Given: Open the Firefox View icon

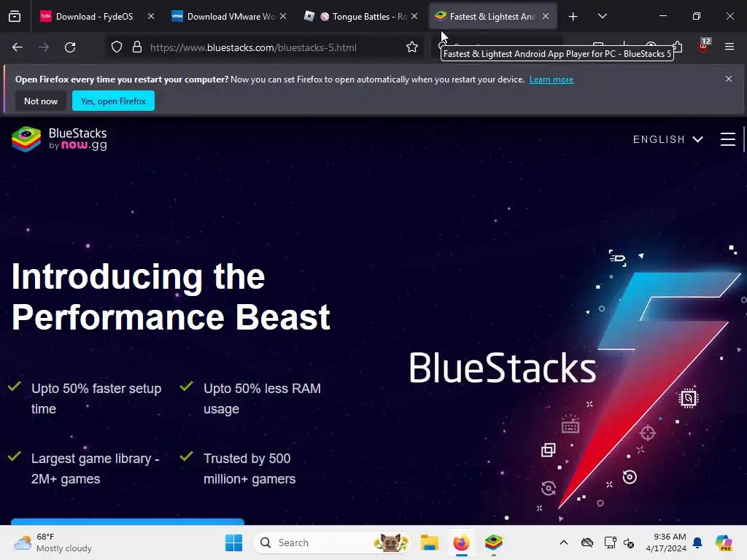Looking at the screenshot, I should (15, 17).
